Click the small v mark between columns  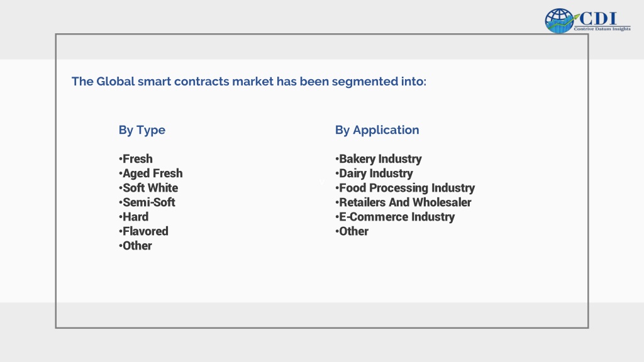[322, 182]
